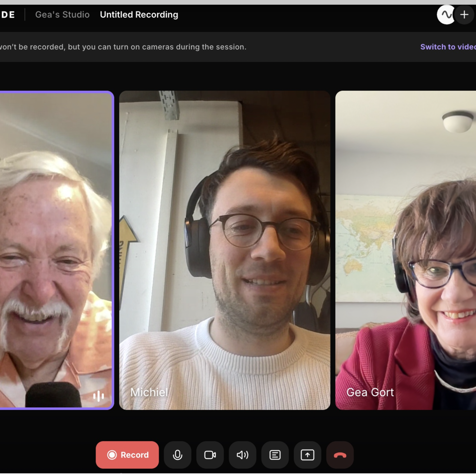This screenshot has width=476, height=476.
Task: Click the cameras-not-recorded notice text
Action: [x=123, y=47]
